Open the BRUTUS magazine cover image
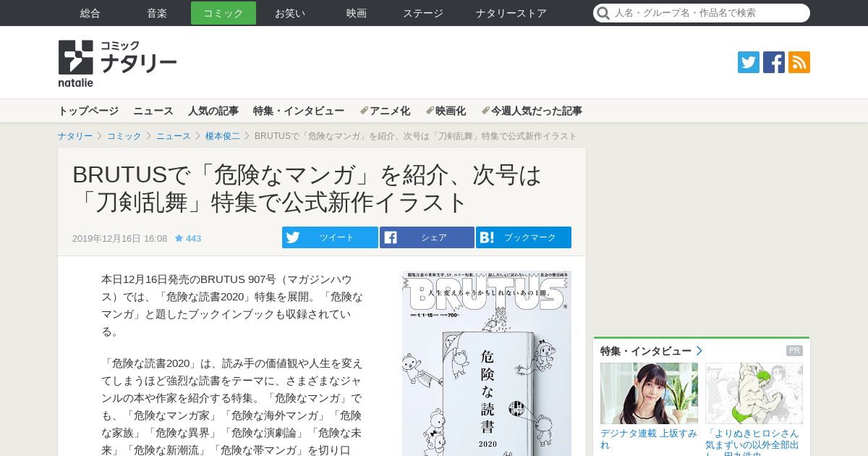868x456 pixels. [487, 363]
